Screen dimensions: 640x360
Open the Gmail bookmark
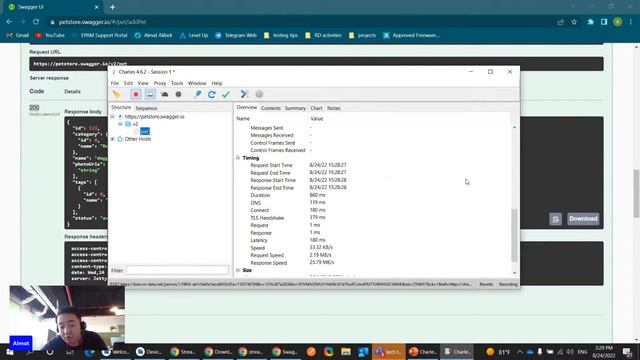pyautogui.click(x=18, y=36)
